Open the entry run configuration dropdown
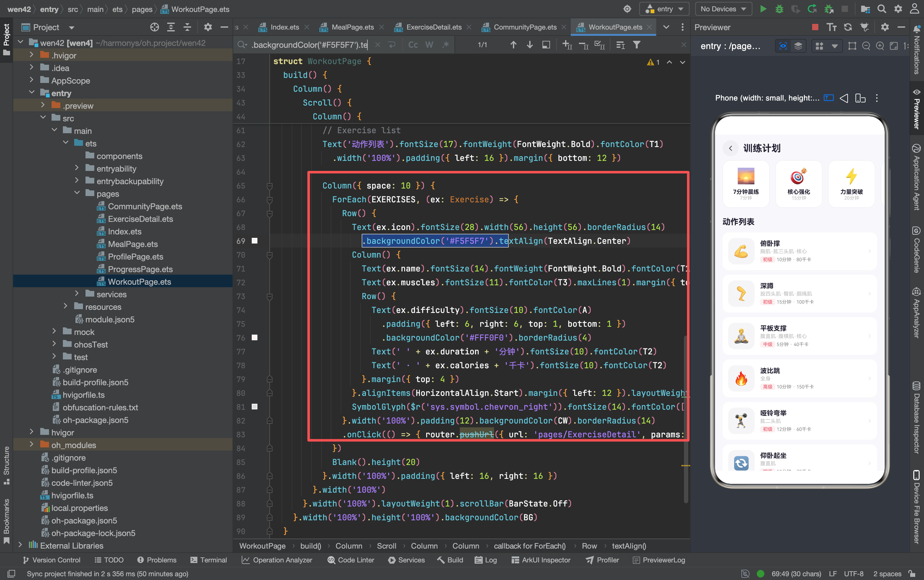 tap(665, 9)
